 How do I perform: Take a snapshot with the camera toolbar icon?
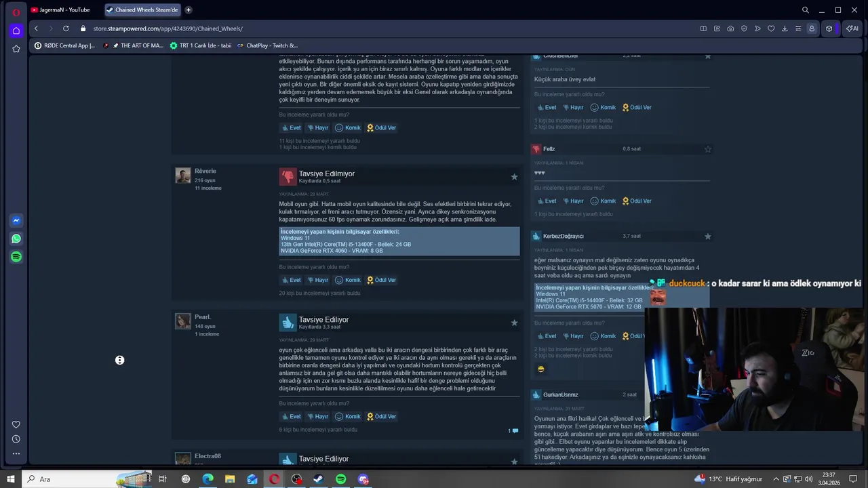click(730, 28)
